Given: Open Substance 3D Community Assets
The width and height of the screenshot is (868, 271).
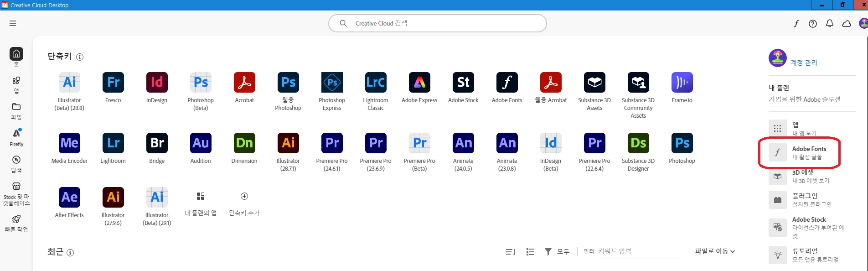Looking at the screenshot, I should click(x=638, y=82).
